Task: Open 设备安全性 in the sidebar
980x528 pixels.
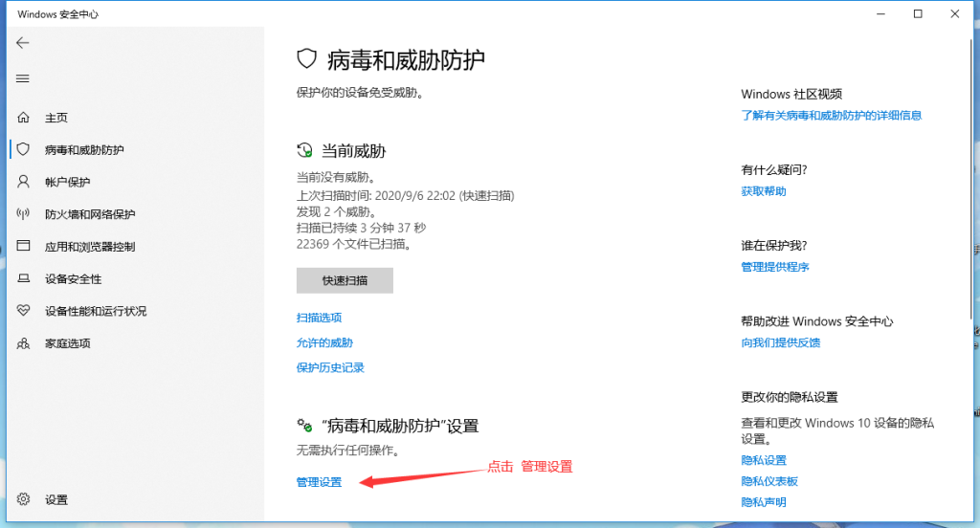Action: pyautogui.click(x=73, y=279)
